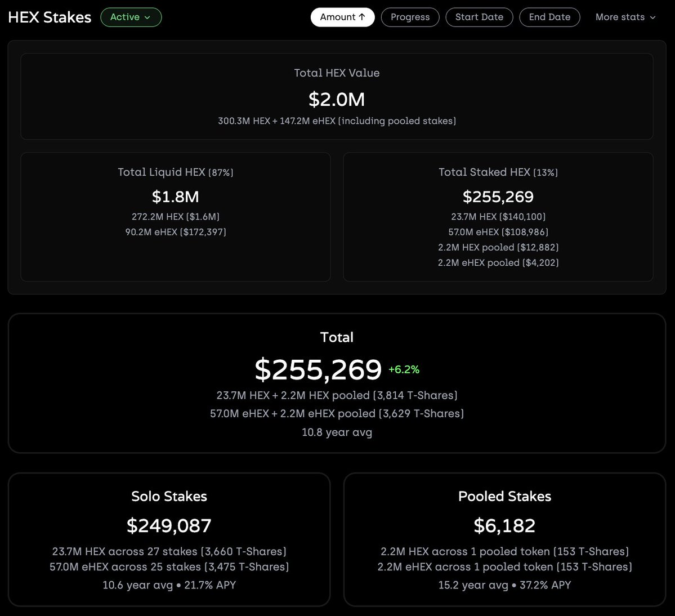Open the Active status dropdown
Image resolution: width=675 pixels, height=616 pixels.
(131, 17)
